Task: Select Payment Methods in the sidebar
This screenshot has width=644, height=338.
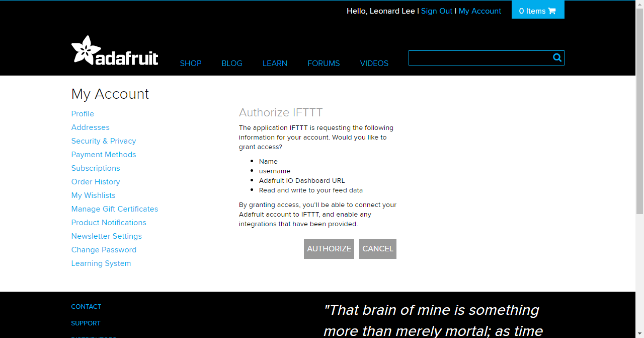Action: pyautogui.click(x=104, y=155)
